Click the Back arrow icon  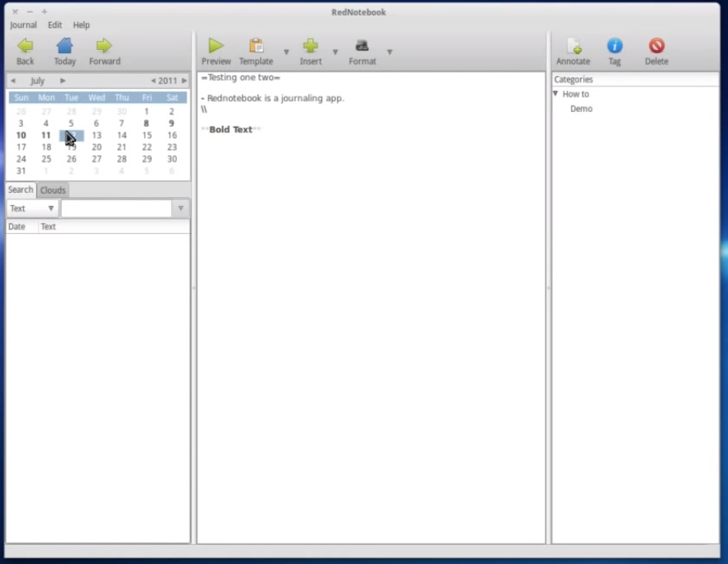coord(25,47)
